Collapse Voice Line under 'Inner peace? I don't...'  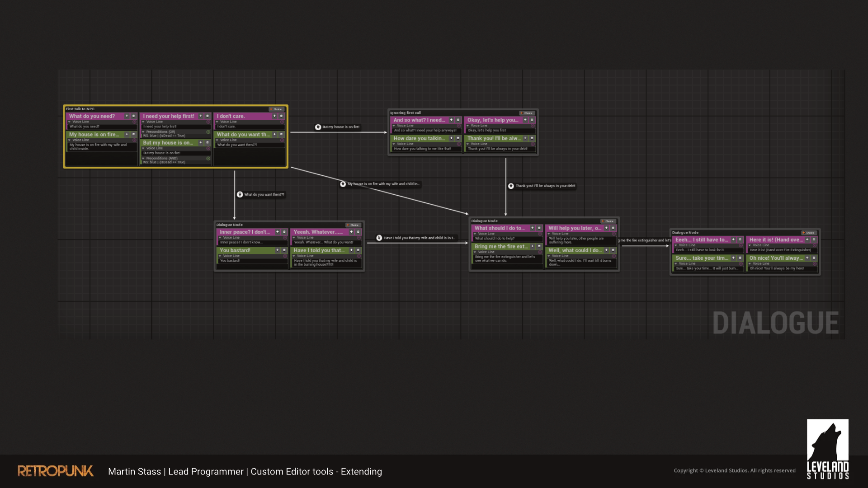(220, 238)
